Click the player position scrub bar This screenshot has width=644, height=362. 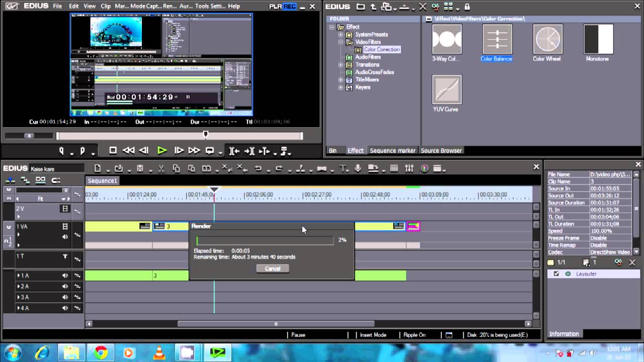180,136
